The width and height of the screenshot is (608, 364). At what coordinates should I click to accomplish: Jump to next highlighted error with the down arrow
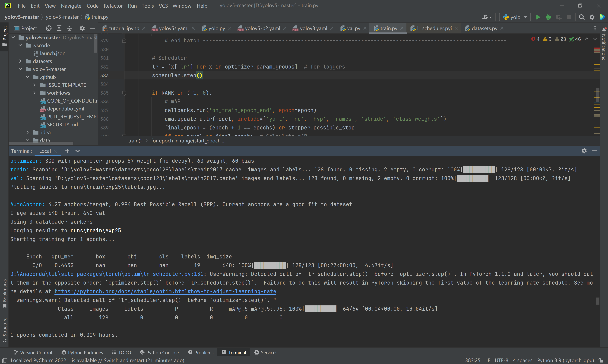coord(595,39)
